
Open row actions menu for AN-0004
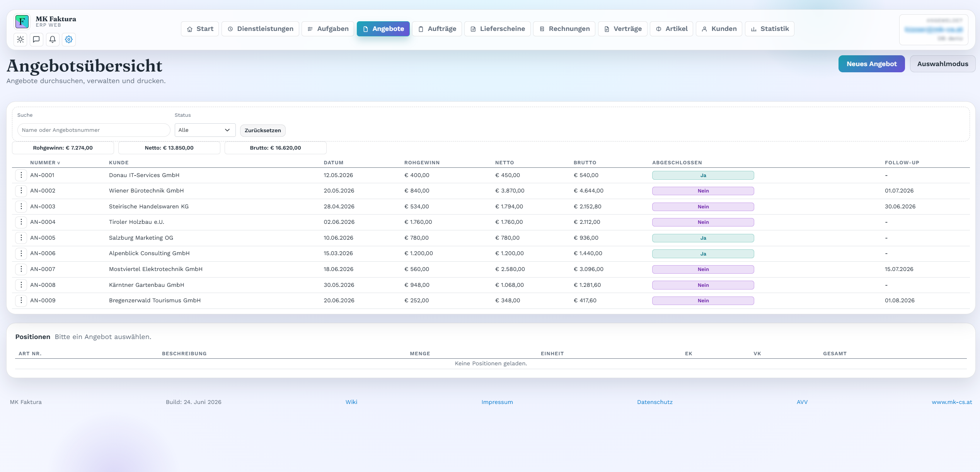21,222
